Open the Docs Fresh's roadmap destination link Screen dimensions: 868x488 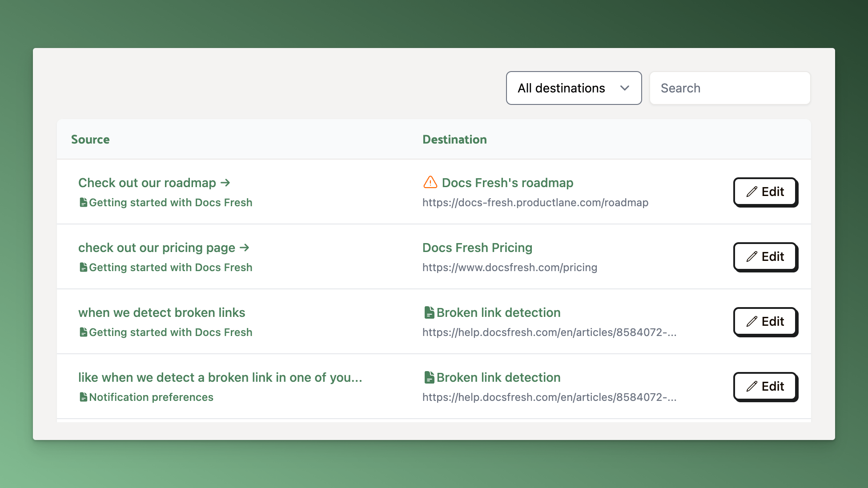point(507,183)
